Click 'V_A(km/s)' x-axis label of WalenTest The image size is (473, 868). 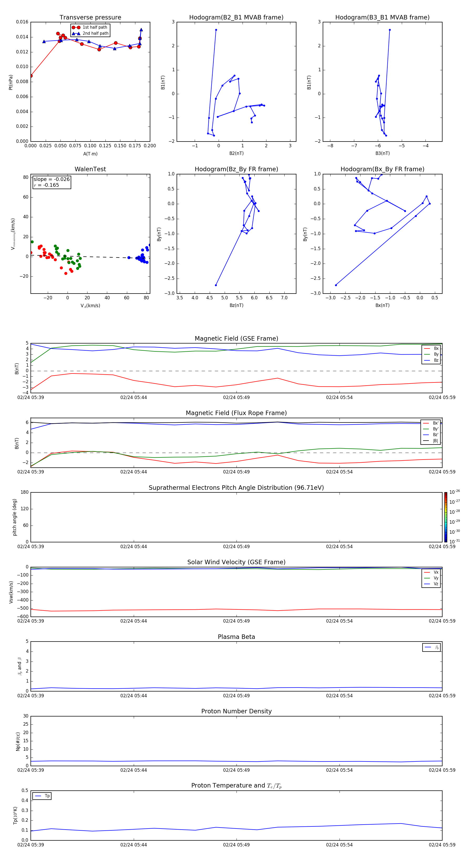tap(90, 306)
